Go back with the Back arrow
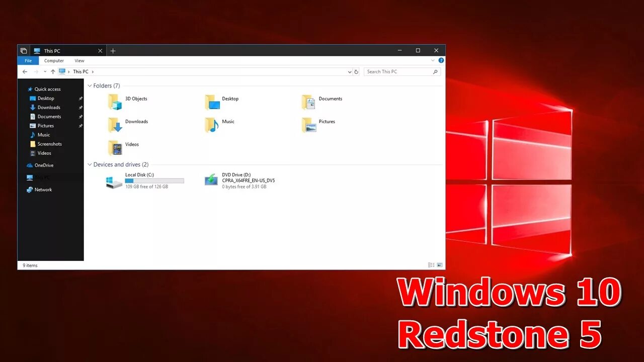This screenshot has height=362, width=644. (x=25, y=72)
